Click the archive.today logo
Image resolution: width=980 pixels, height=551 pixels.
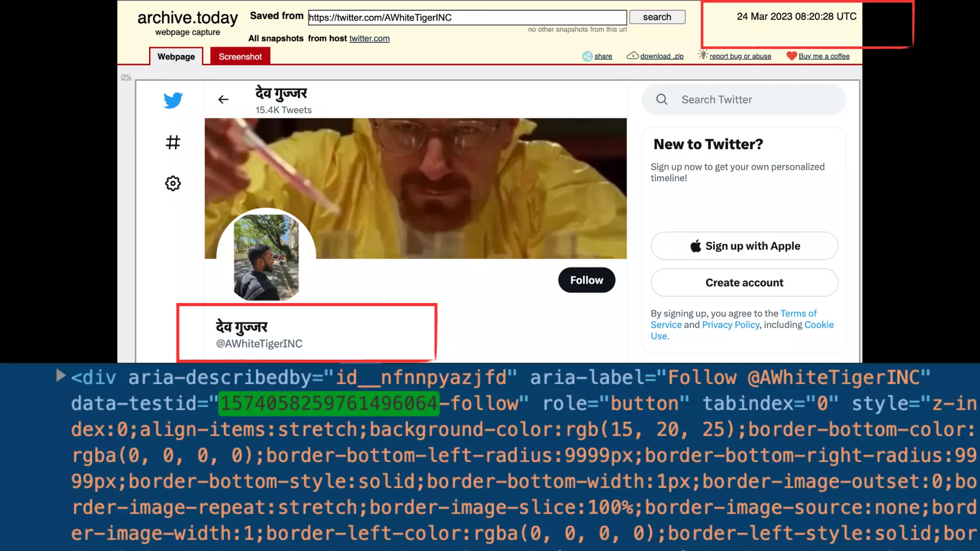click(187, 18)
